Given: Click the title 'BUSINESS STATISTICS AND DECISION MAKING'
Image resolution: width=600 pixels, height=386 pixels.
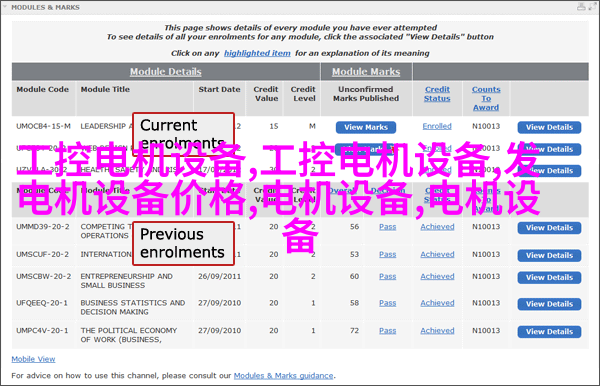Looking at the screenshot, I should coord(133,307).
